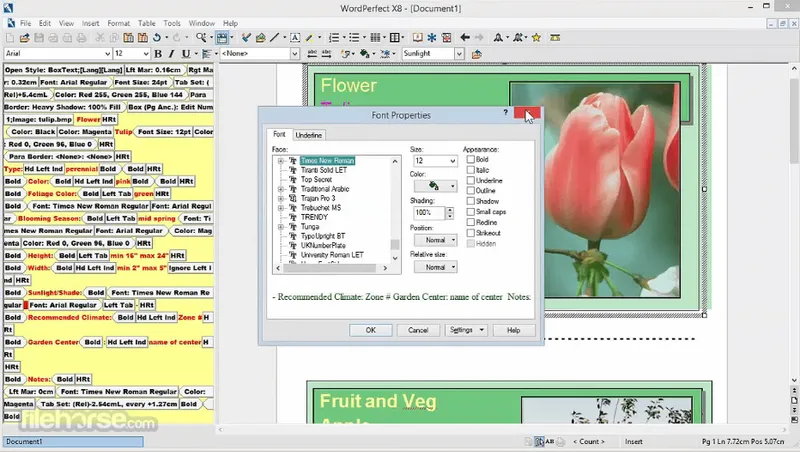Click the Bullets list toolbar icon

(x=354, y=38)
